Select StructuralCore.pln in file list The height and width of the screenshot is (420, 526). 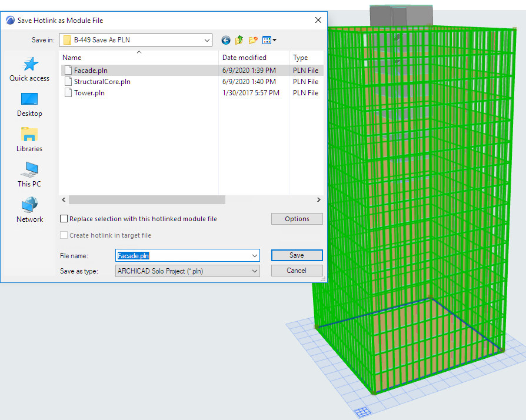(x=102, y=82)
